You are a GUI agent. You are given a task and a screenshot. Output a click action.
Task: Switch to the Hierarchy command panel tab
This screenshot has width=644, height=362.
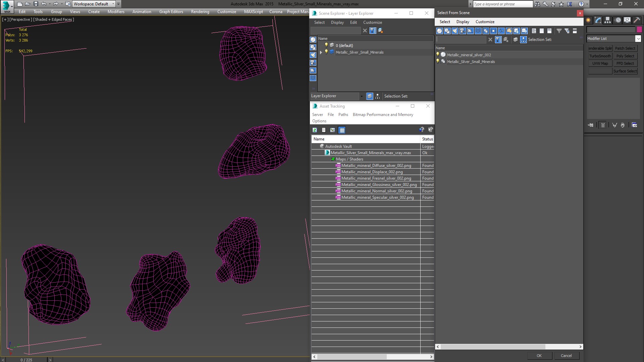608,20
